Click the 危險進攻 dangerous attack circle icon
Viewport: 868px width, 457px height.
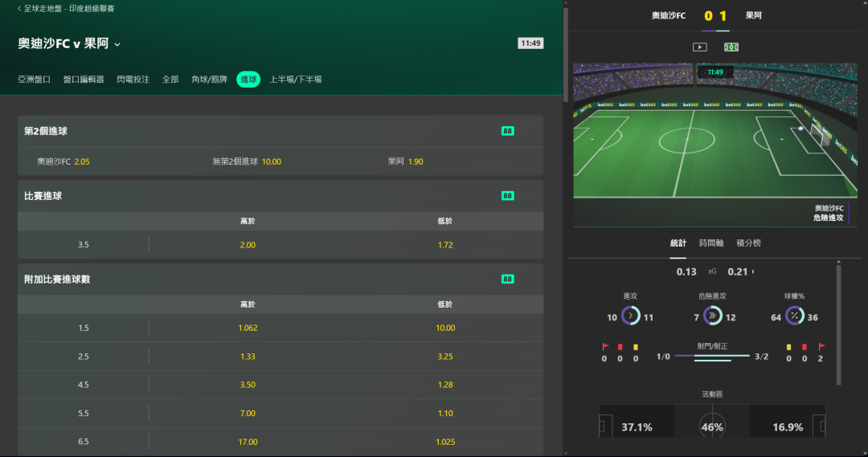coord(712,316)
